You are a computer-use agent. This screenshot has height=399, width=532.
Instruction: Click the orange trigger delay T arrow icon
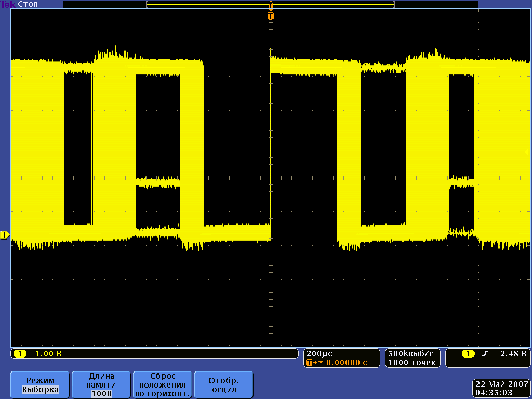tap(312, 363)
